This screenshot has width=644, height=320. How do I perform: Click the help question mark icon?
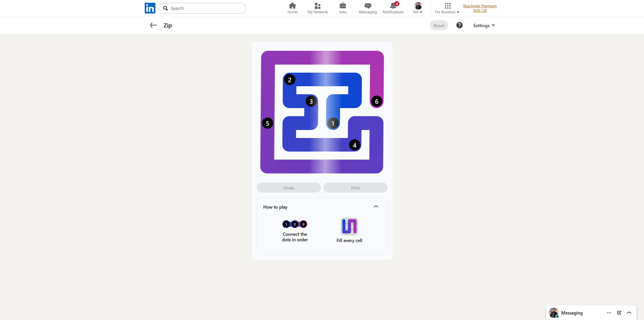click(x=459, y=25)
